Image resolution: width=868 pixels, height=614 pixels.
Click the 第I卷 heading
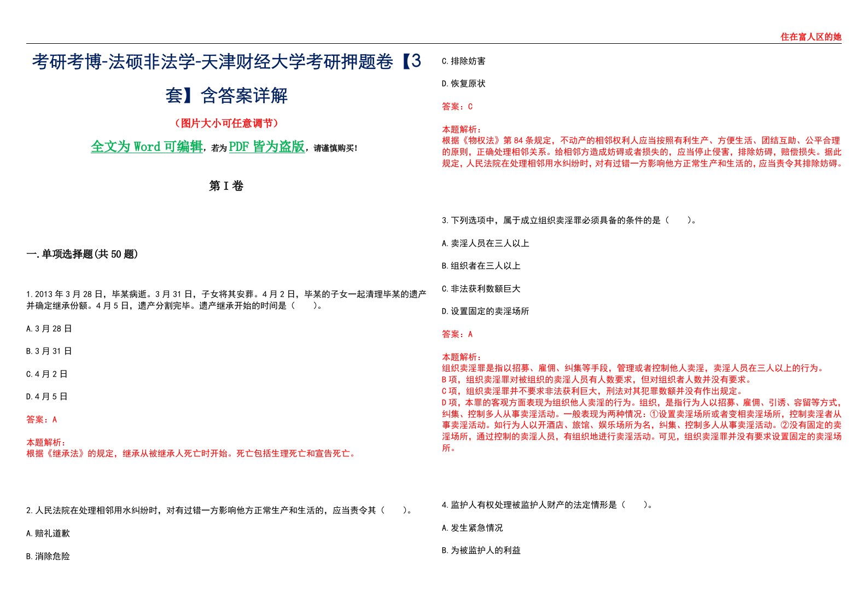(x=226, y=186)
